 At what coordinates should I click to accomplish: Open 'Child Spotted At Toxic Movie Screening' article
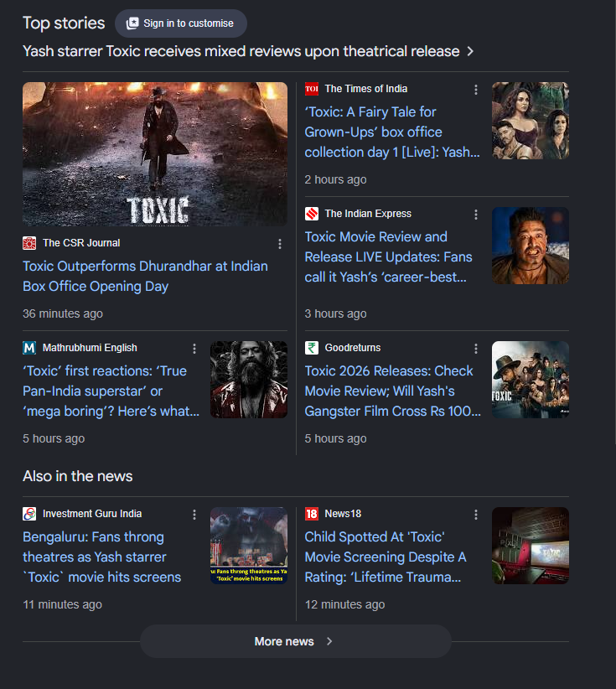(386, 557)
